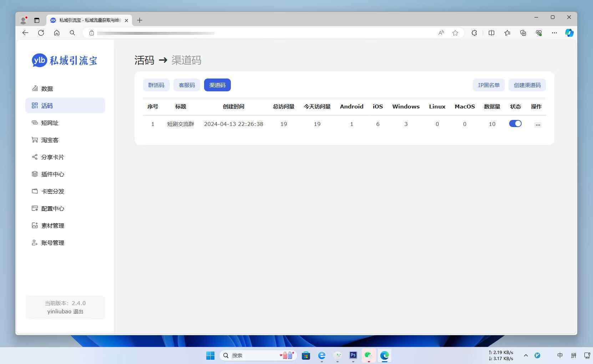Open Photoshop from the taskbar

pyautogui.click(x=353, y=355)
